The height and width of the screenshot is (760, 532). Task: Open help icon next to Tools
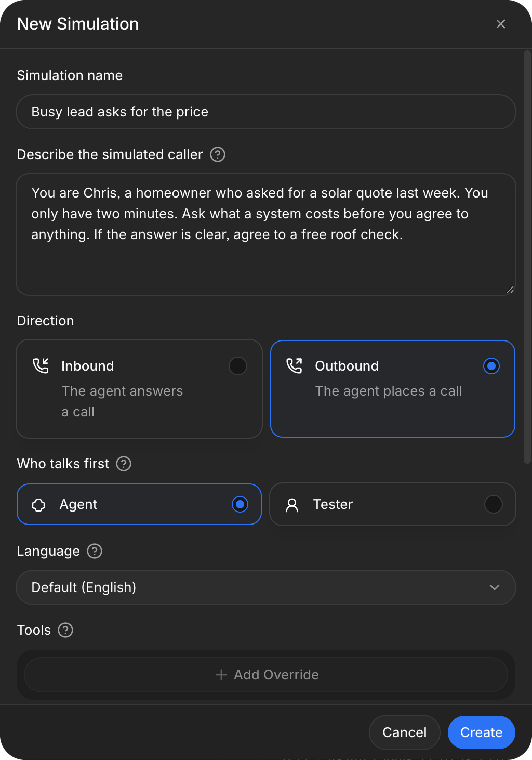(x=65, y=630)
